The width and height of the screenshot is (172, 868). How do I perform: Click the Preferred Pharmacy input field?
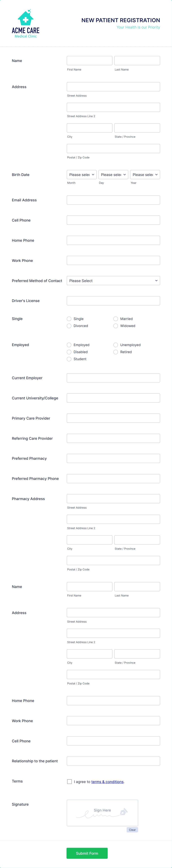click(113, 458)
